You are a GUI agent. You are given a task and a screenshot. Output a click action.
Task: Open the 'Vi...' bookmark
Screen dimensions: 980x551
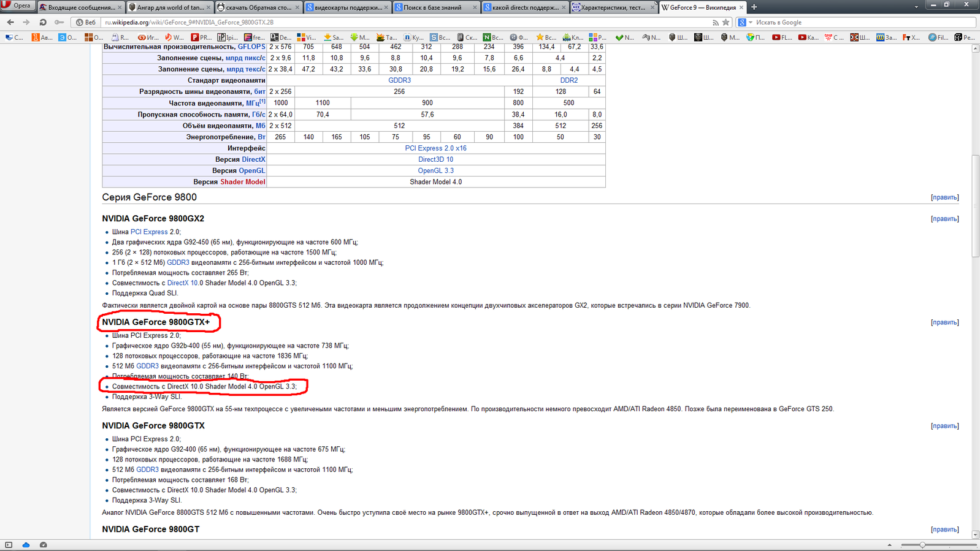(x=307, y=37)
